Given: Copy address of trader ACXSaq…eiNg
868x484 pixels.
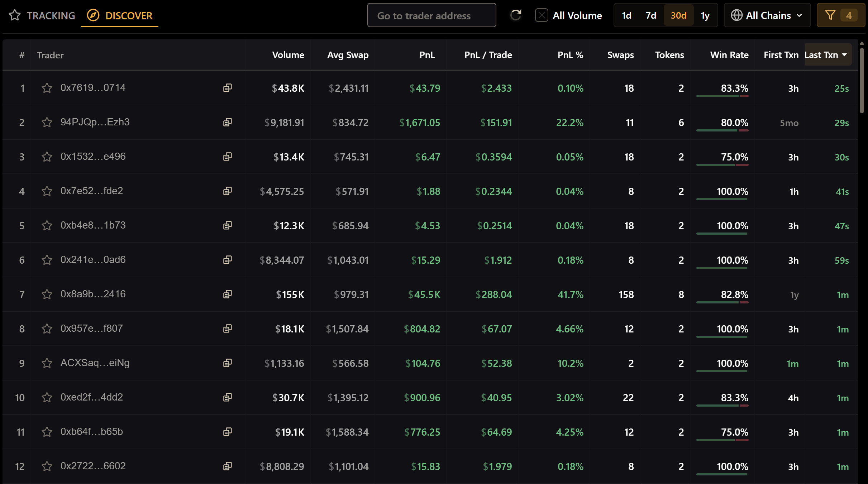Looking at the screenshot, I should (x=228, y=363).
